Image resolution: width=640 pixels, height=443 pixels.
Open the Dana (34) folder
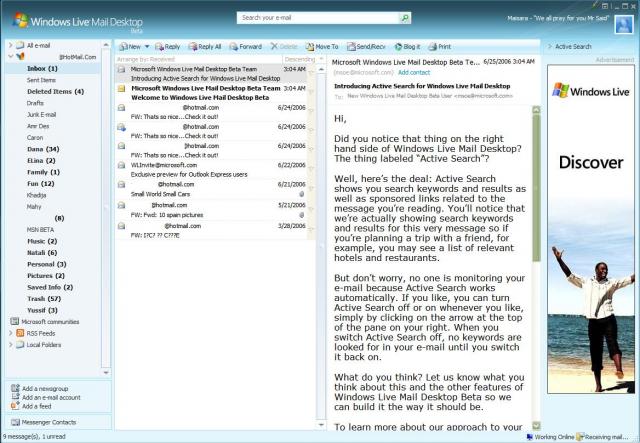[x=43, y=149]
